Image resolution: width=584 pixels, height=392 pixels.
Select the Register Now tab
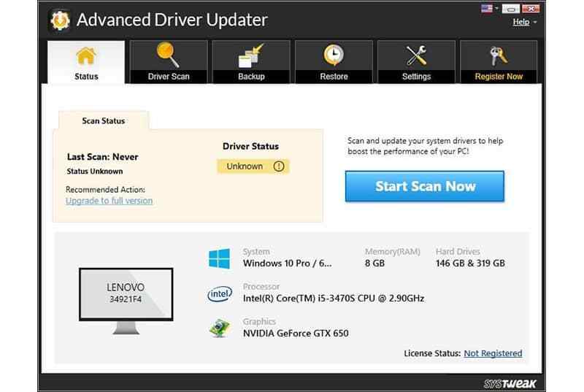(x=499, y=62)
